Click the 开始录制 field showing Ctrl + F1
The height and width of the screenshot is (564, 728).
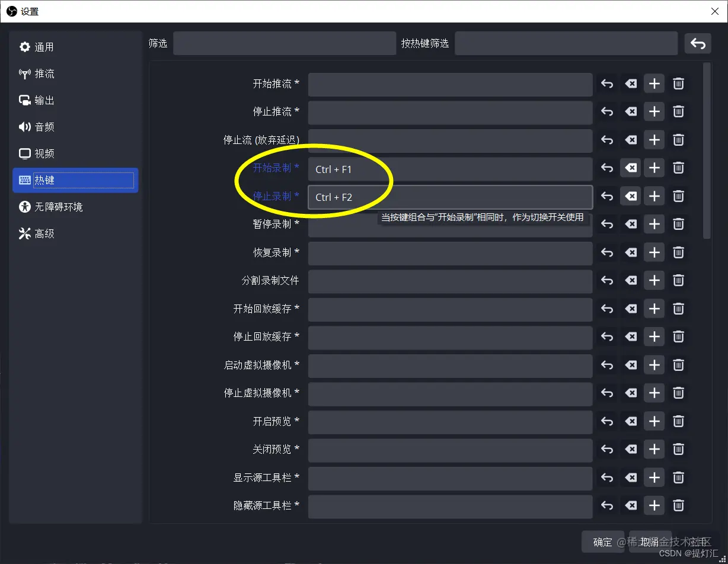pos(451,169)
